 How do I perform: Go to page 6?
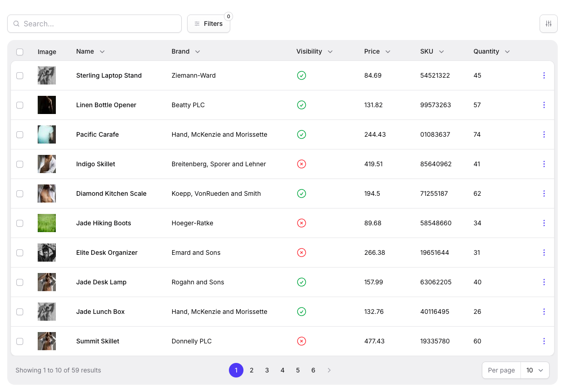tap(313, 370)
